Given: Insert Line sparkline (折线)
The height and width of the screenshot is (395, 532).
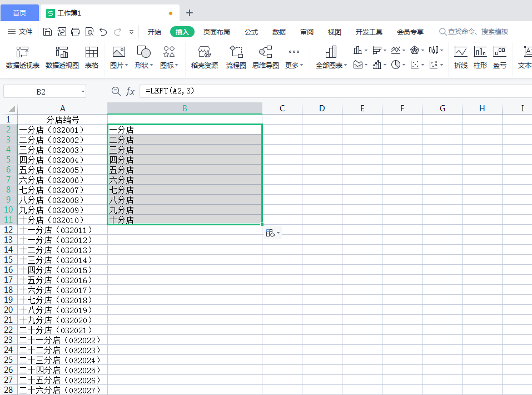Looking at the screenshot, I should (x=461, y=57).
